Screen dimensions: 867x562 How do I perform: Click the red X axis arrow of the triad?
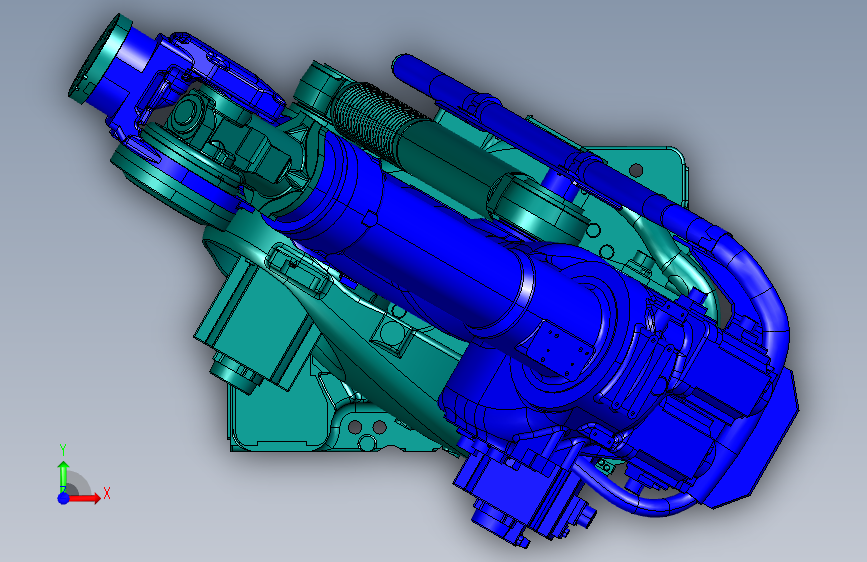pos(84,498)
